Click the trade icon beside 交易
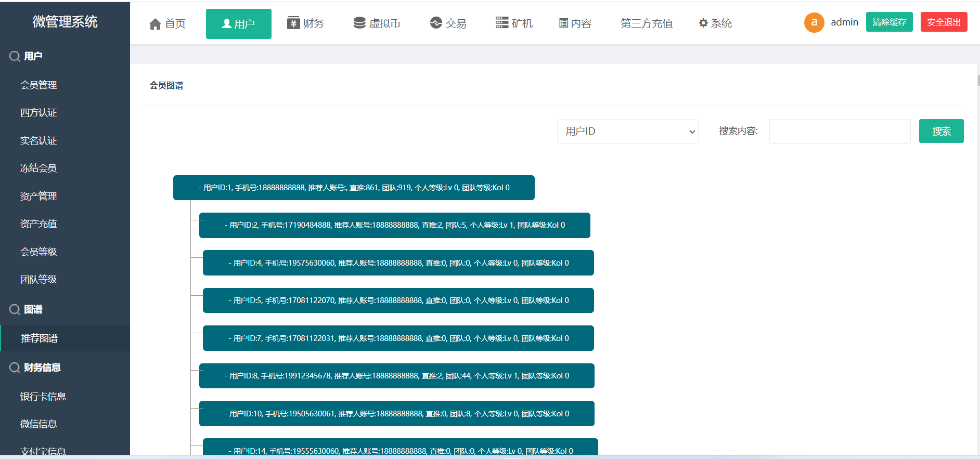 pos(436,23)
